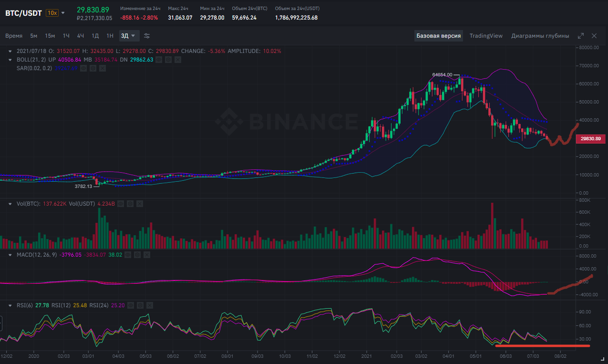
Task: Select the 1Н weekly timeframe
Action: (110, 35)
